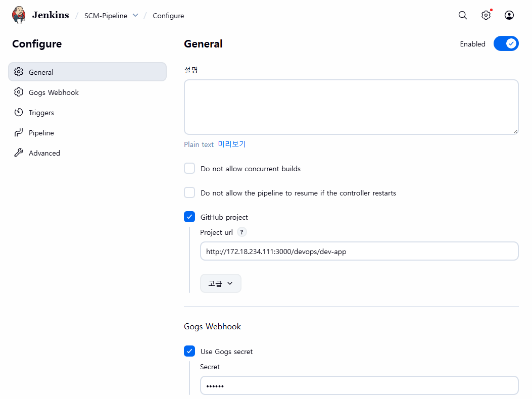Uncheck the GitHub project checkbox
This screenshot has height=399, width=532.
pos(189,217)
